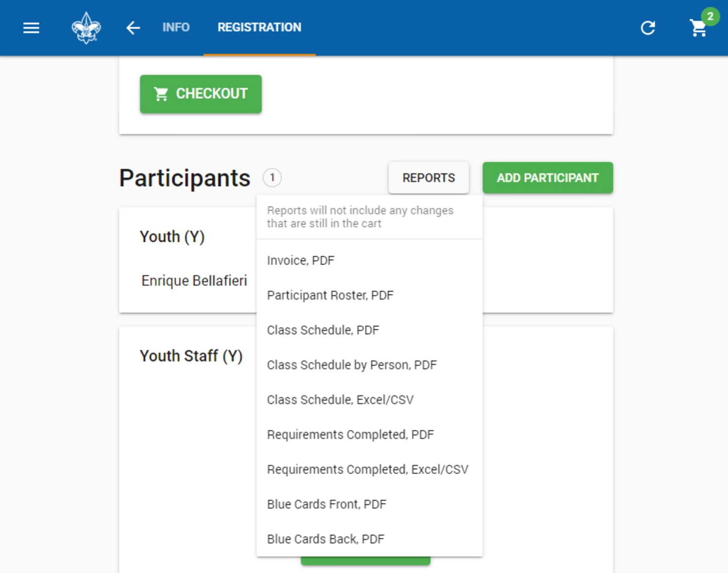Click the refresh icon in header

[x=648, y=28]
